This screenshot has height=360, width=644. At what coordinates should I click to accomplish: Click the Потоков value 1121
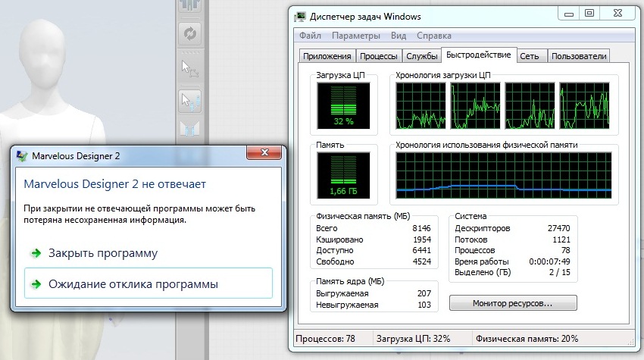(x=561, y=239)
